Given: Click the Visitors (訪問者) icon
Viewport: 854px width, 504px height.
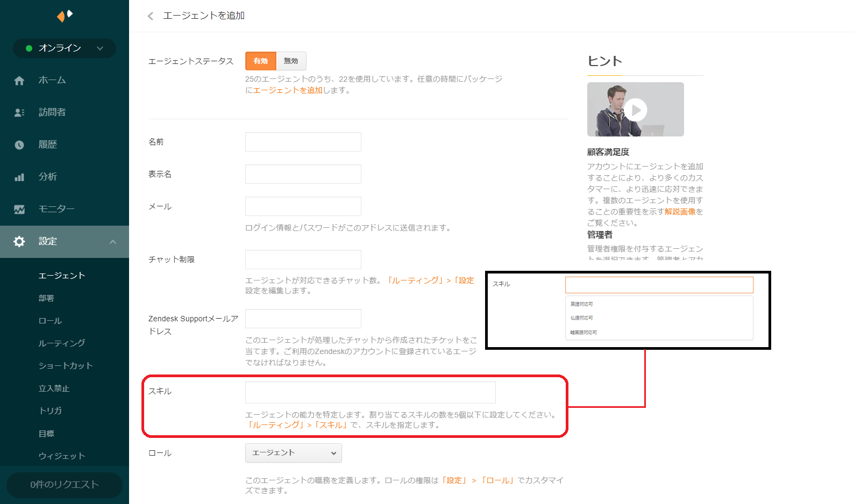Looking at the screenshot, I should 19,112.
